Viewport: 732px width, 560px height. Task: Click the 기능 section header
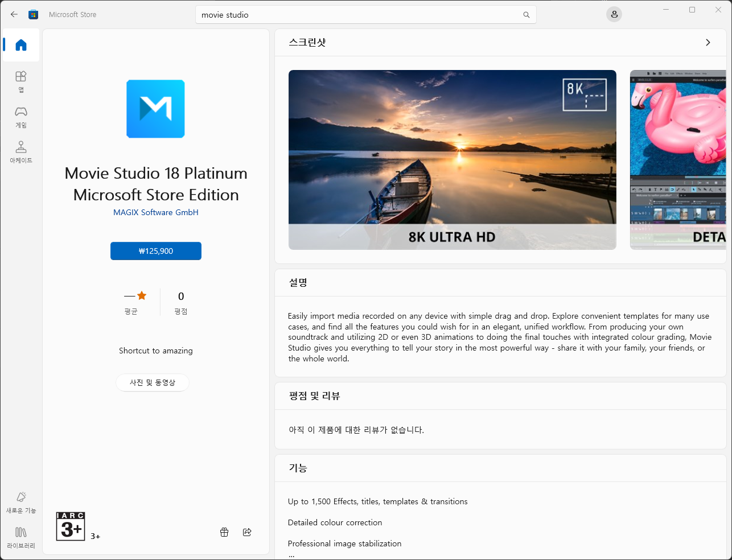tap(298, 468)
